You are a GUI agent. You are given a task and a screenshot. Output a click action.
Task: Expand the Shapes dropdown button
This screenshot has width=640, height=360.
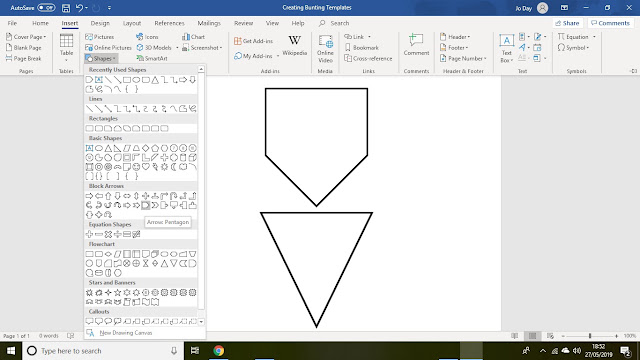point(101,58)
